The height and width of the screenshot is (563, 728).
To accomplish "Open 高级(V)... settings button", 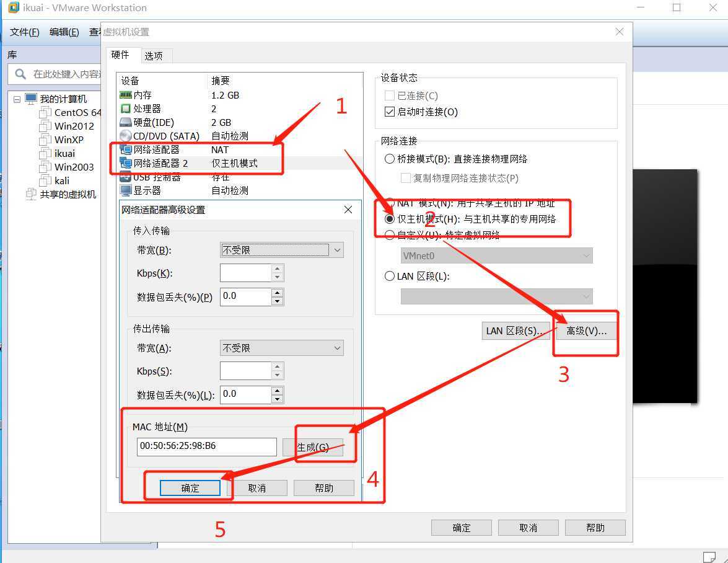I will [x=586, y=330].
